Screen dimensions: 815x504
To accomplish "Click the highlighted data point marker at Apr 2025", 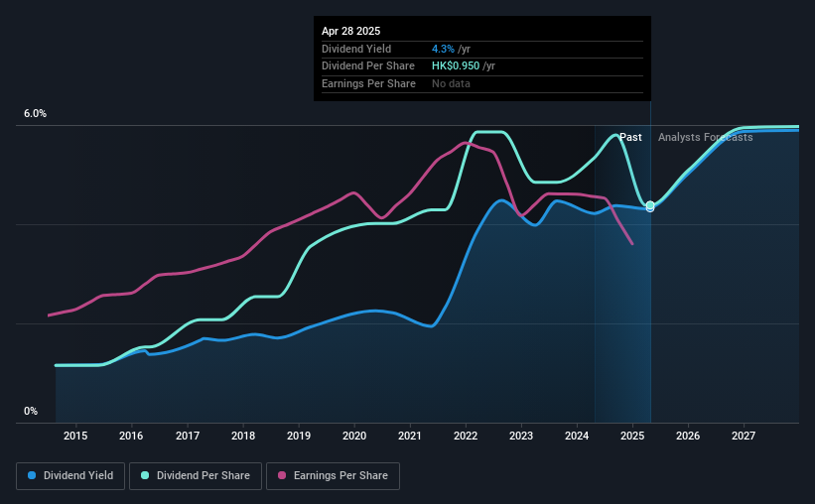I will click(650, 206).
